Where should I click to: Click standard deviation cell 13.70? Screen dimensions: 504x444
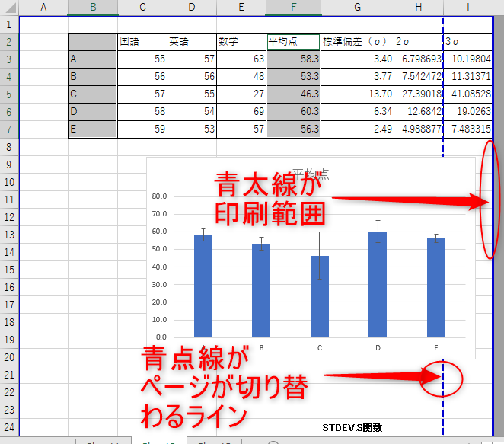tap(357, 94)
